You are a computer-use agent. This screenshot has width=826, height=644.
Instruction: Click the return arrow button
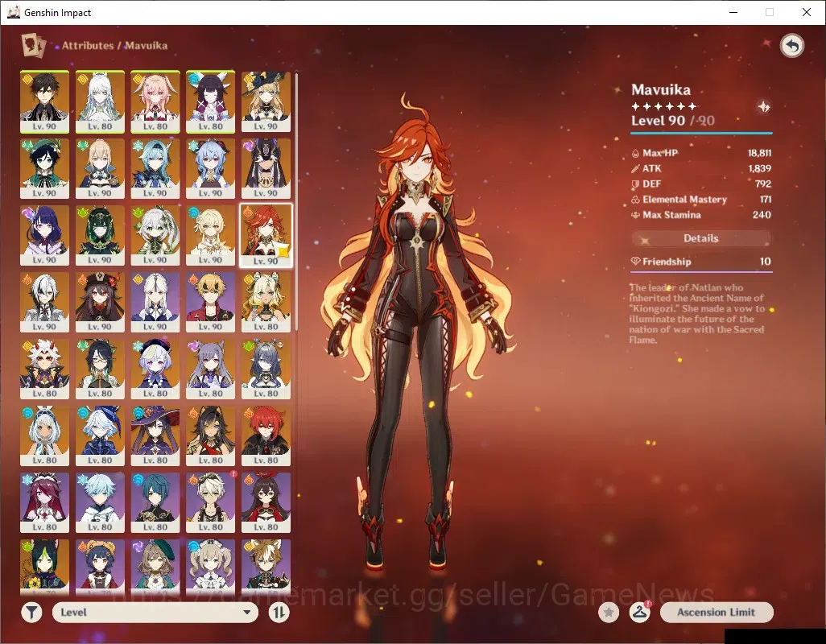point(791,46)
